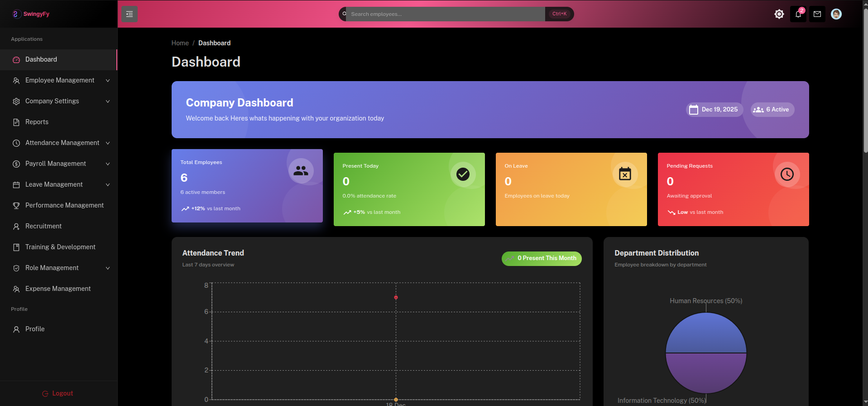Click the user avatar in header
Image resolution: width=868 pixels, height=406 pixels.
click(836, 14)
